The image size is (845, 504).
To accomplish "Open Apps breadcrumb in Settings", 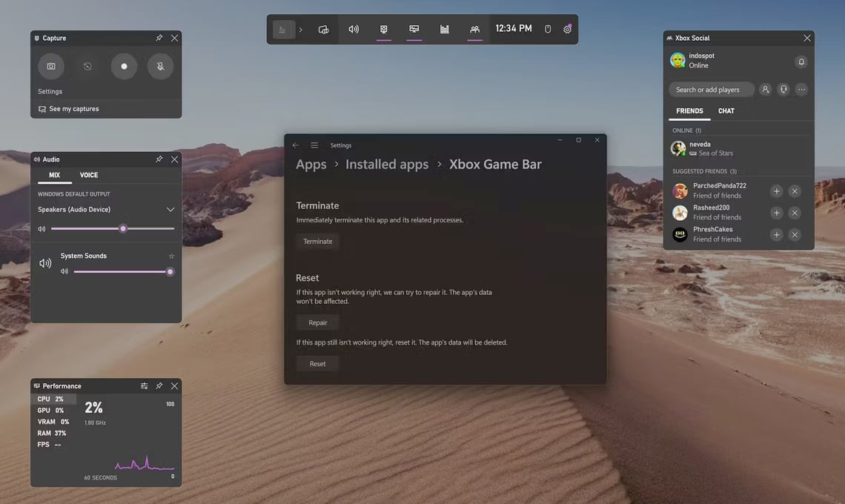I will point(311,165).
